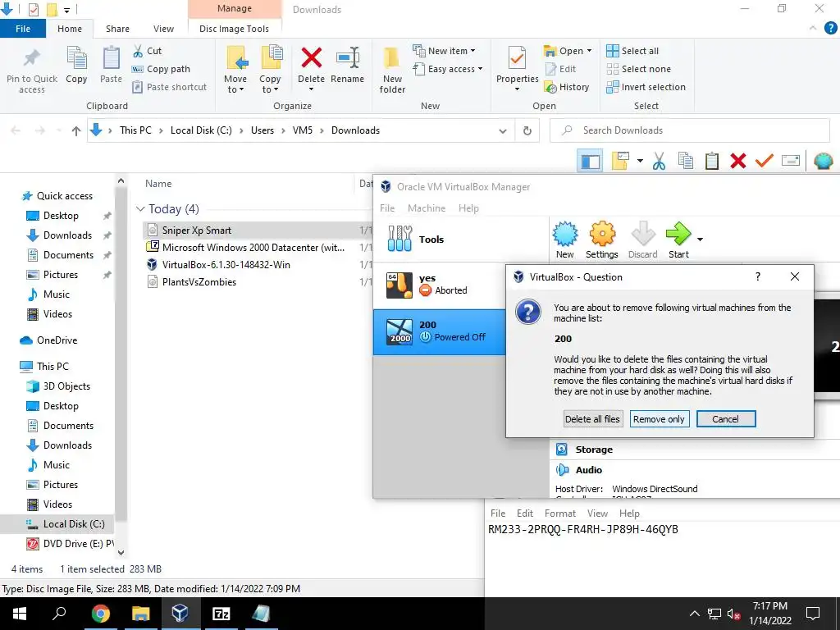Click Select none in ribbon

tap(638, 69)
